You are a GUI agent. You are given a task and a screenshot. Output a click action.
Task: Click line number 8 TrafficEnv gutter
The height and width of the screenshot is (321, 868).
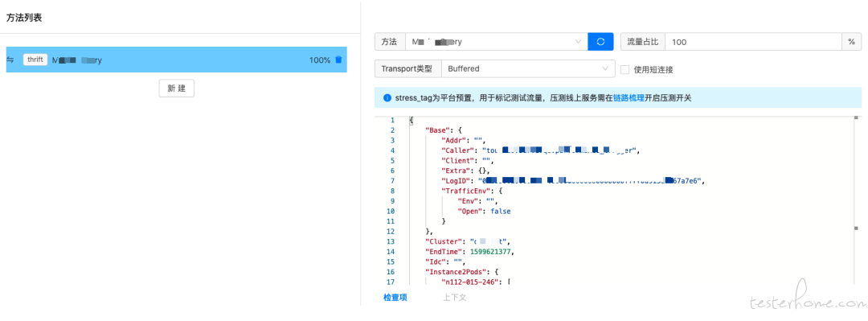[391, 191]
